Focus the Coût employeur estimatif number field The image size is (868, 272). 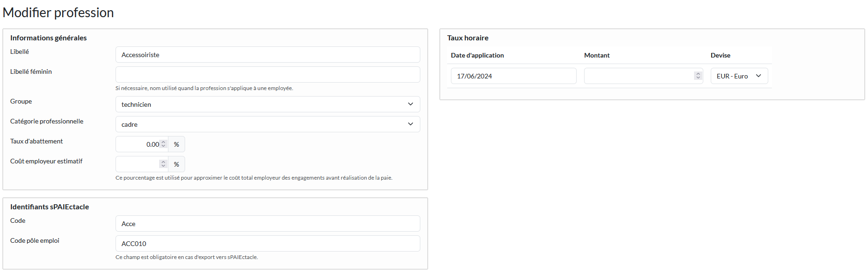coord(137,164)
